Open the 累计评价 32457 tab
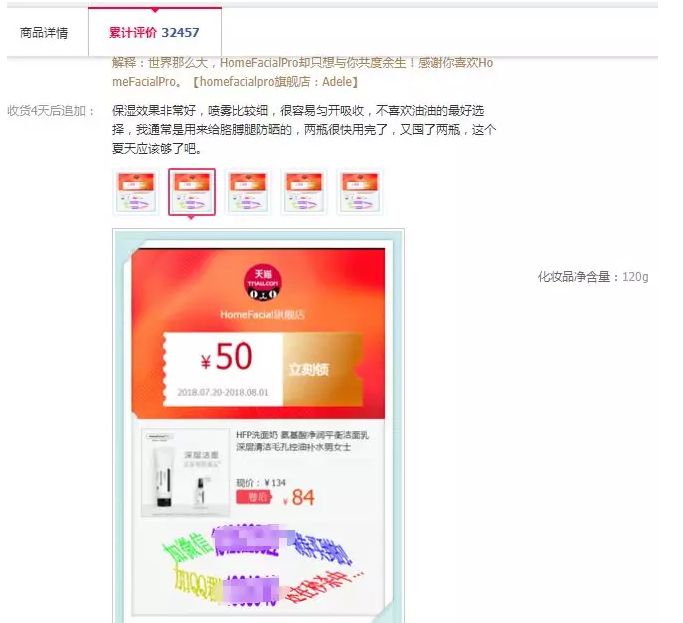Viewport: 683px width, 623px height. coord(155,32)
